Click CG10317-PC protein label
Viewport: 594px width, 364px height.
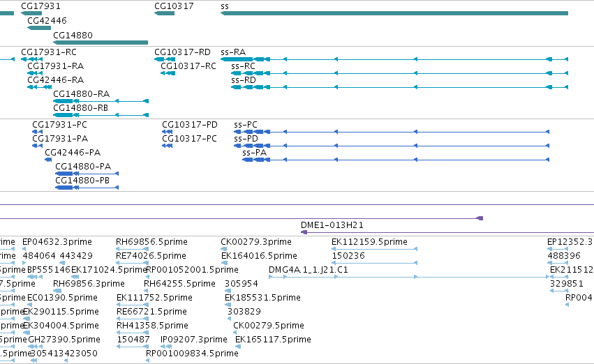[x=189, y=139]
